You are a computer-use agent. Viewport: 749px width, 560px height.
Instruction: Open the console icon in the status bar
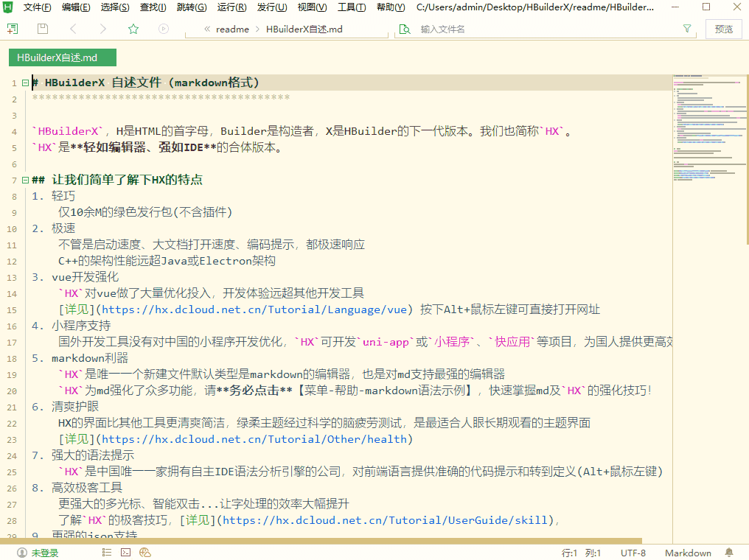coord(125,552)
